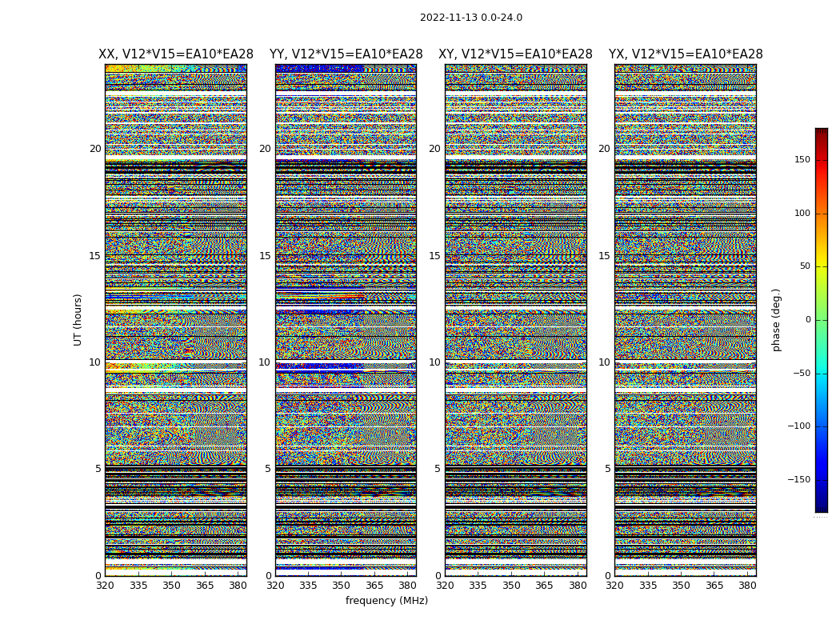
Task: Click the 150 tick label on colorbar
Action: (802, 160)
